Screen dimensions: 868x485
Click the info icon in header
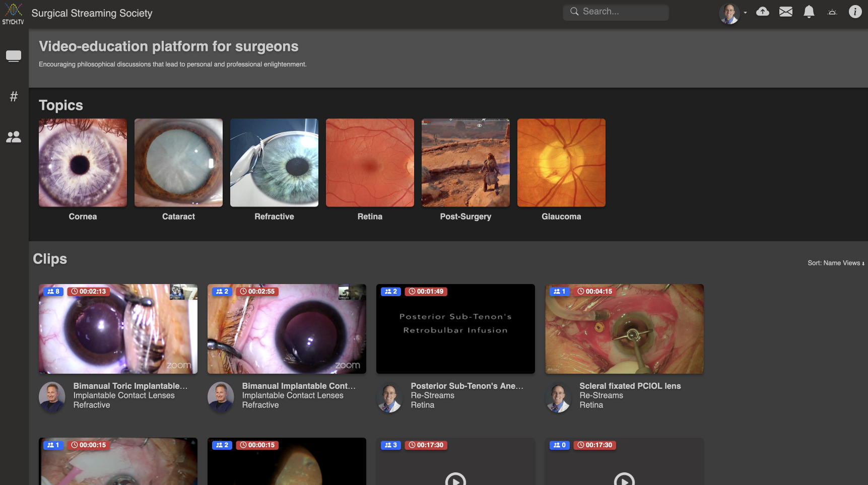(x=855, y=12)
